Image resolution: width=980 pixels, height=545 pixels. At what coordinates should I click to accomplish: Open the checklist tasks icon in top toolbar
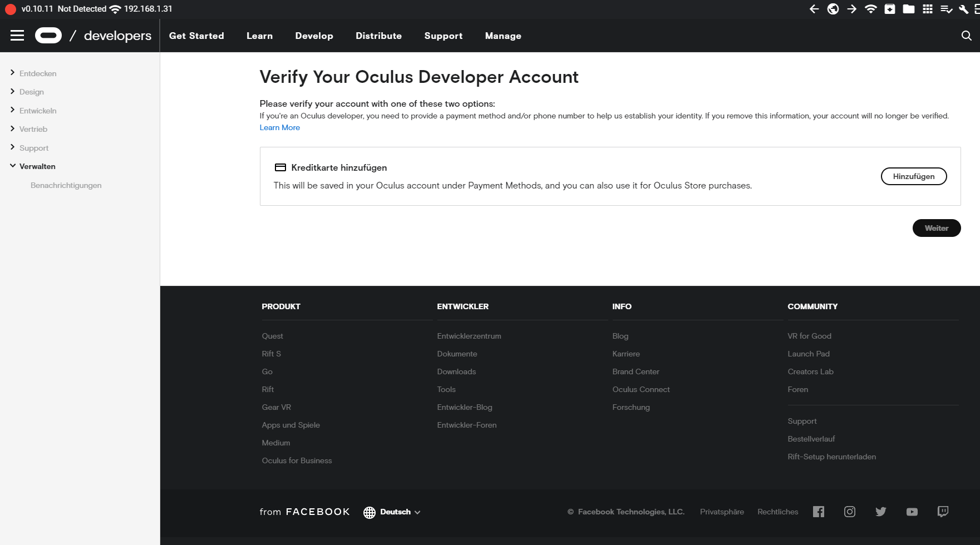pos(946,9)
